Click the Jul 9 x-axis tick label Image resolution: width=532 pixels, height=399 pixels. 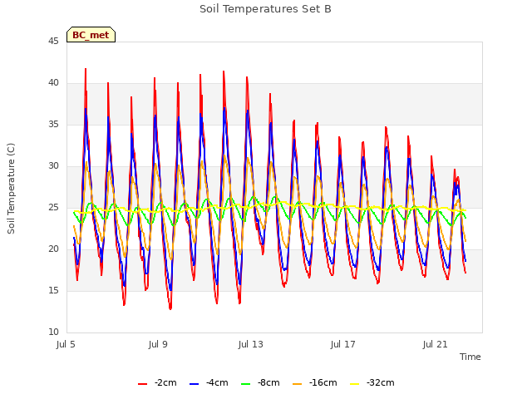[x=158, y=345]
